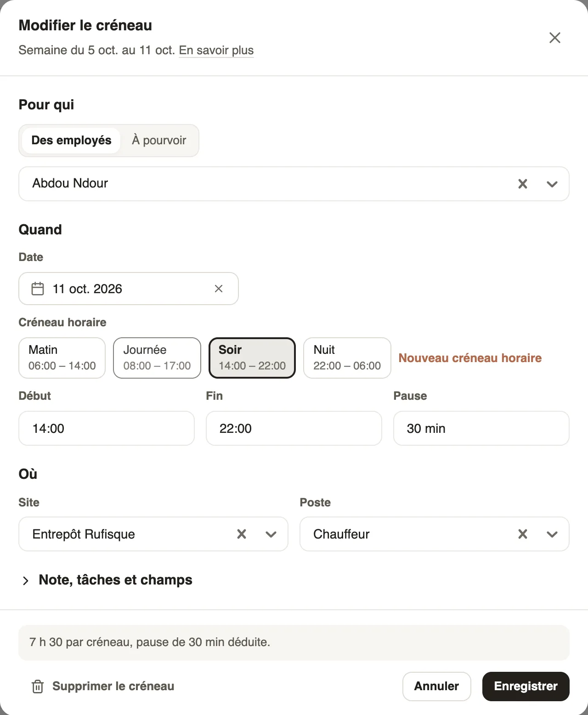Select the Soir 14:00 – 22:00 slot

click(252, 358)
